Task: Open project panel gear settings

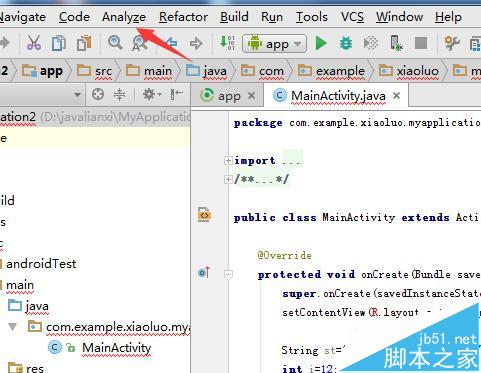Action: (152, 95)
